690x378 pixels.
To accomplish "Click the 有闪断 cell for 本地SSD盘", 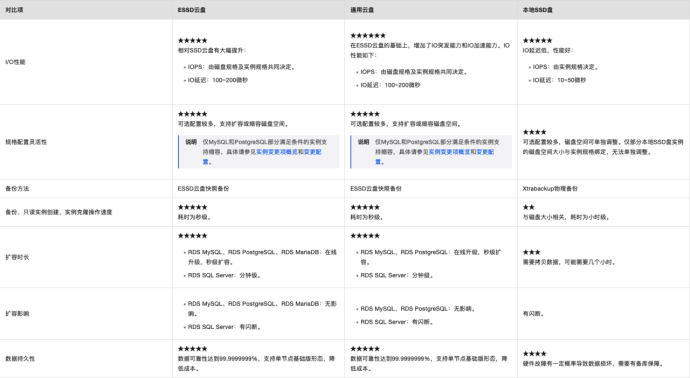I will point(533,314).
